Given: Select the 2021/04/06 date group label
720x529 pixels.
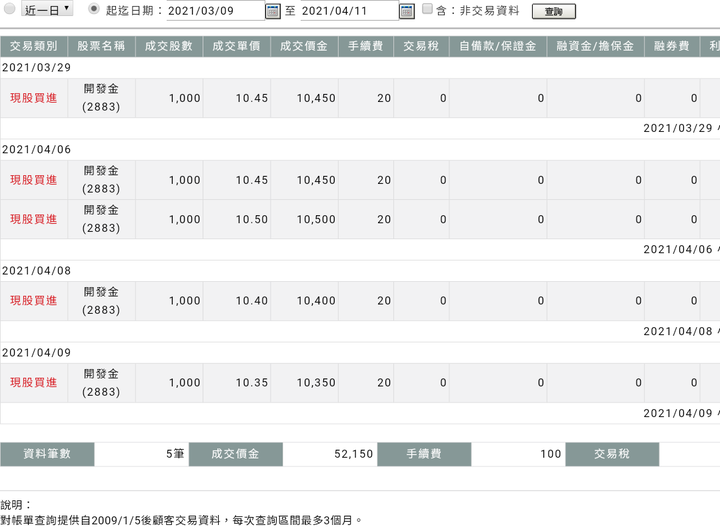Looking at the screenshot, I should 36,149.
